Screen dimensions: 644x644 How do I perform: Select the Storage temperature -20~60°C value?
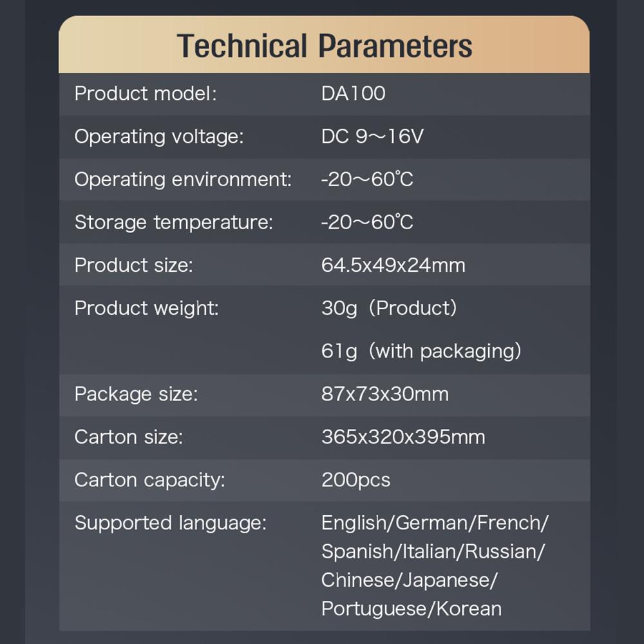pos(367,222)
